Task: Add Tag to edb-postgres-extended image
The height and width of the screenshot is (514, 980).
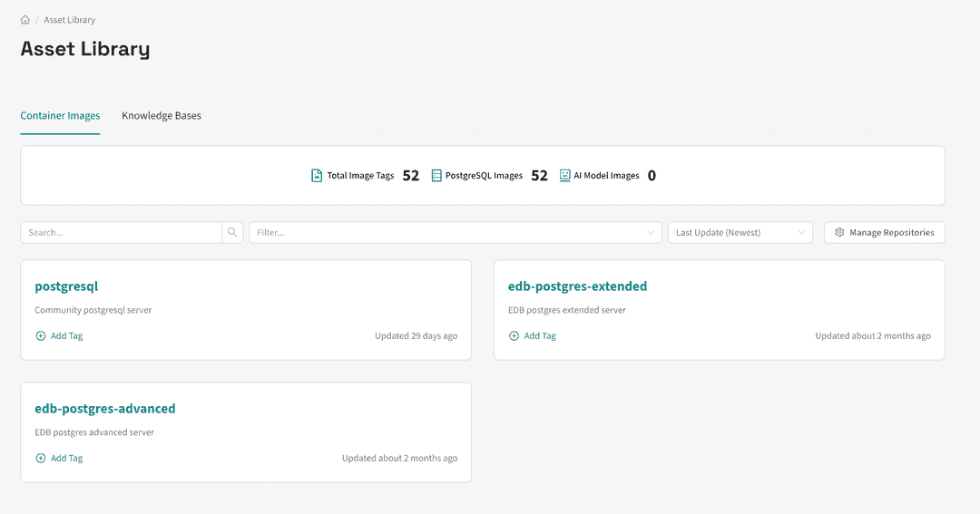Action: click(533, 336)
